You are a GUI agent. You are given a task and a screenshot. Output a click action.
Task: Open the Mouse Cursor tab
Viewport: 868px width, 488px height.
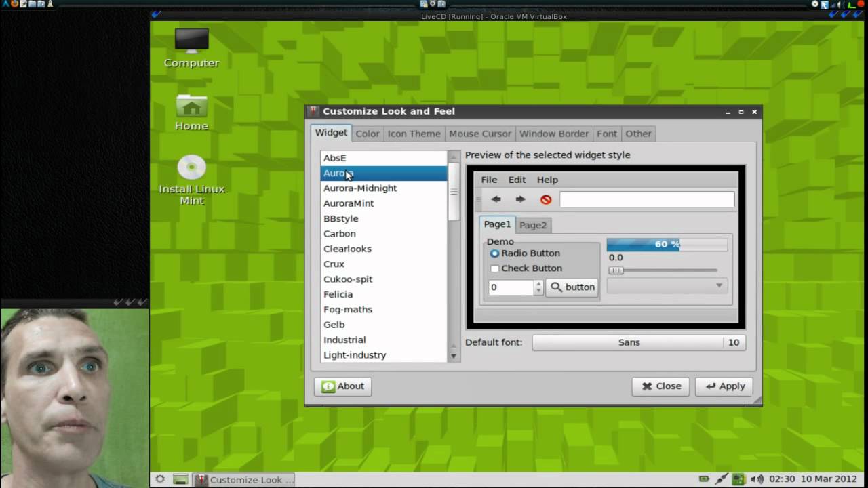480,134
